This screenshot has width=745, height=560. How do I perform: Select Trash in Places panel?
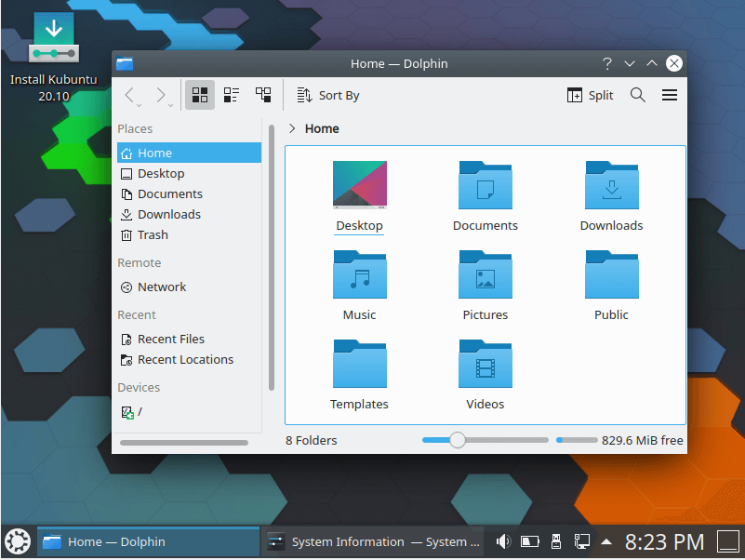(x=153, y=234)
